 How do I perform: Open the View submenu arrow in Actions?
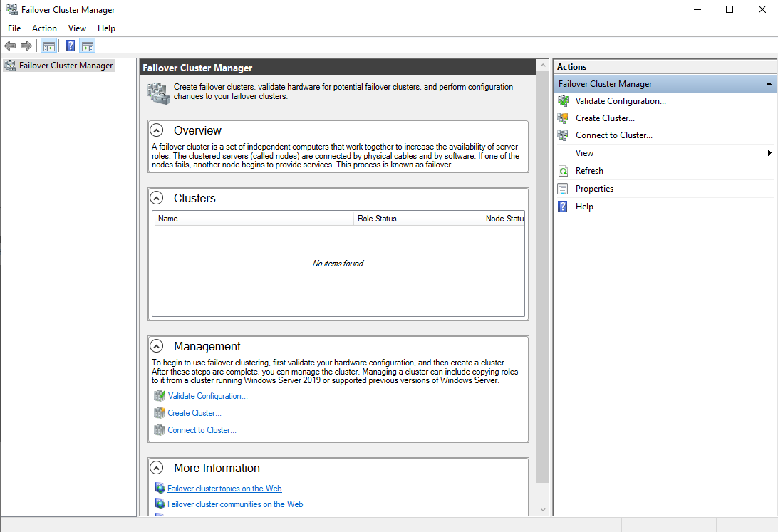tap(769, 152)
